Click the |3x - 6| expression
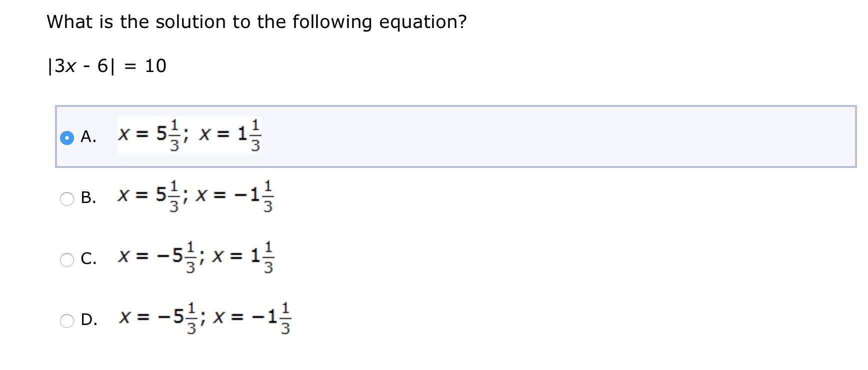This screenshot has width=868, height=370. point(81,66)
